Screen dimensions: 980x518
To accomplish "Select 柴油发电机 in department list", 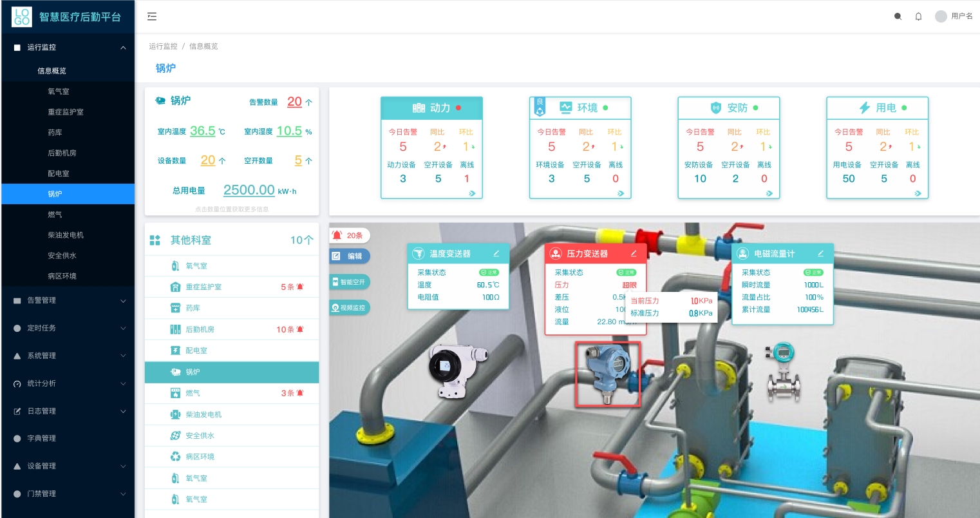I will (x=232, y=414).
